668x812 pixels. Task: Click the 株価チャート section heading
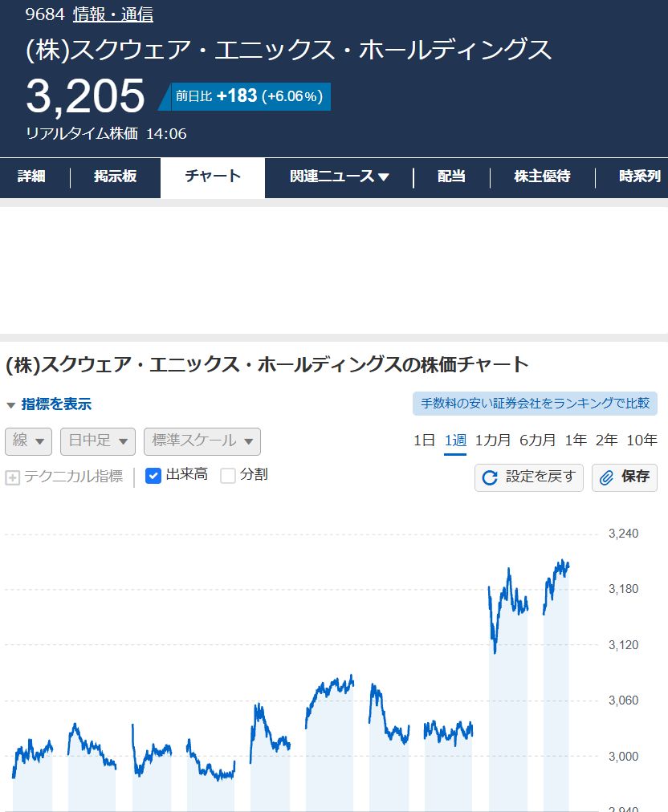tap(267, 364)
